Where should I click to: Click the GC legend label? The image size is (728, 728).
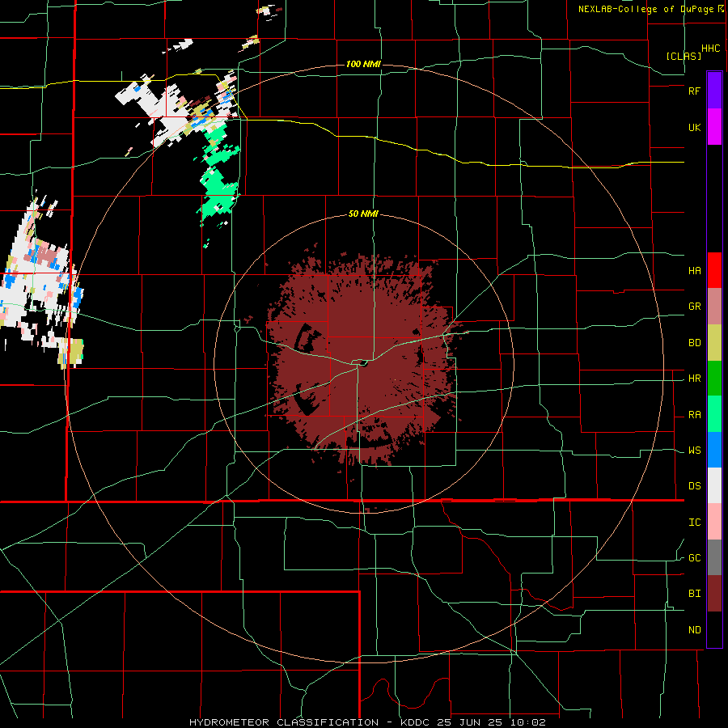click(694, 558)
